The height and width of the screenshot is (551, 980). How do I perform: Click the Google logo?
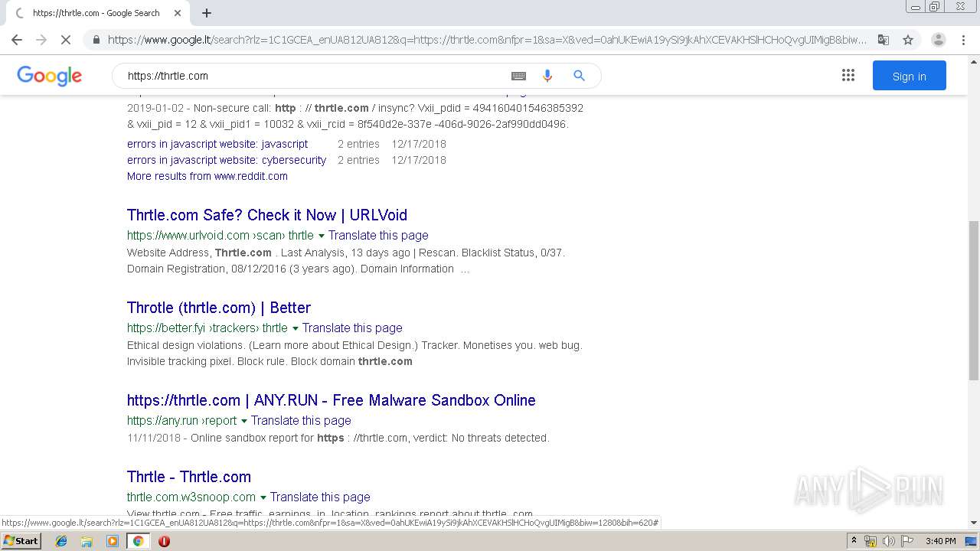[x=49, y=76]
